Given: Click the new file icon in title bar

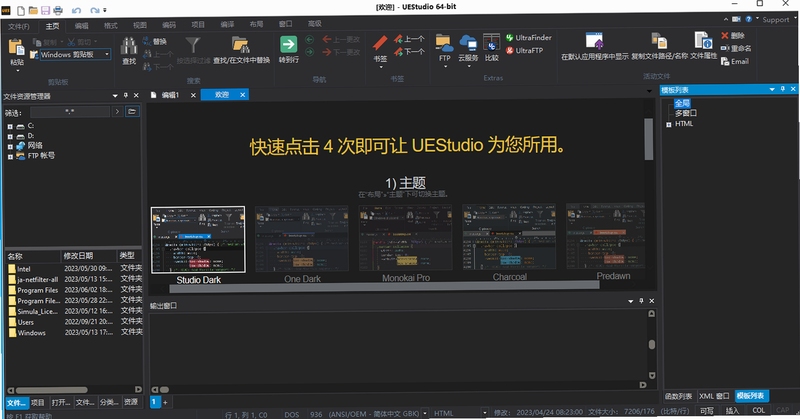Looking at the screenshot, I should click(x=21, y=10).
